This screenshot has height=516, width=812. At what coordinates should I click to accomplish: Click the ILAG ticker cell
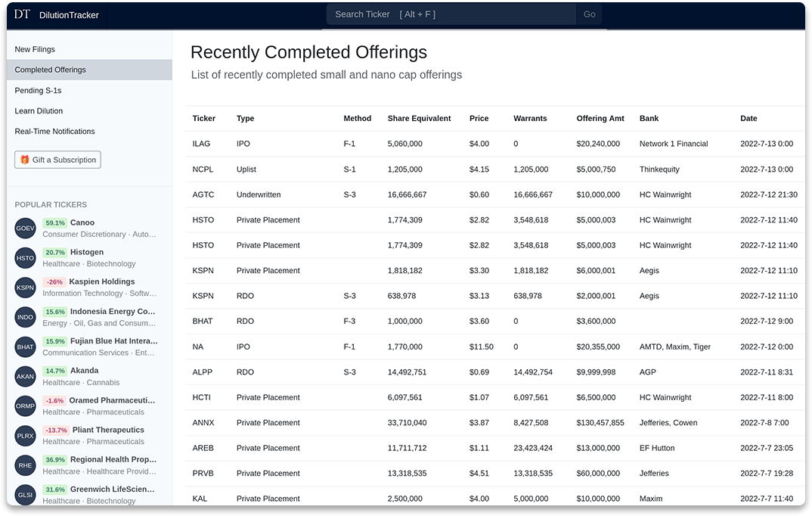coord(201,144)
